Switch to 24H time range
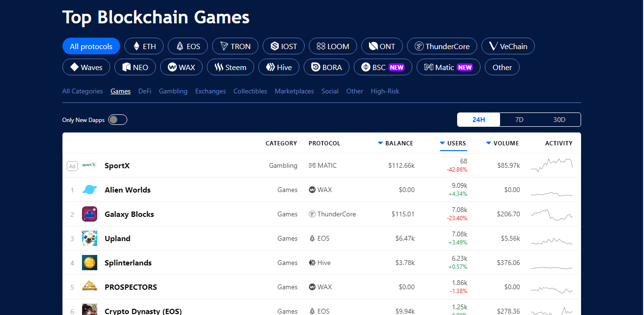644x315 pixels. [479, 120]
